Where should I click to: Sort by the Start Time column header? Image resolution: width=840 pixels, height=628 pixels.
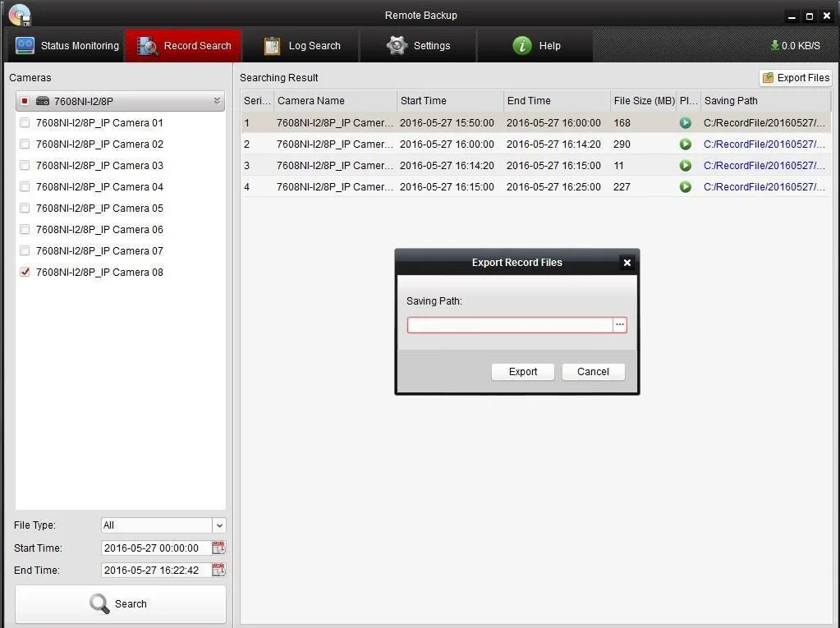point(450,101)
